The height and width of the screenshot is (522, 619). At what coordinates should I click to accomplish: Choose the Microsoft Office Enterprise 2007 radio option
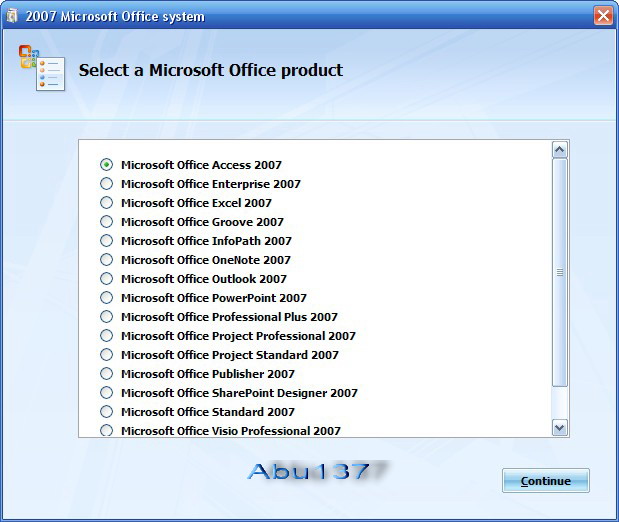(x=106, y=183)
